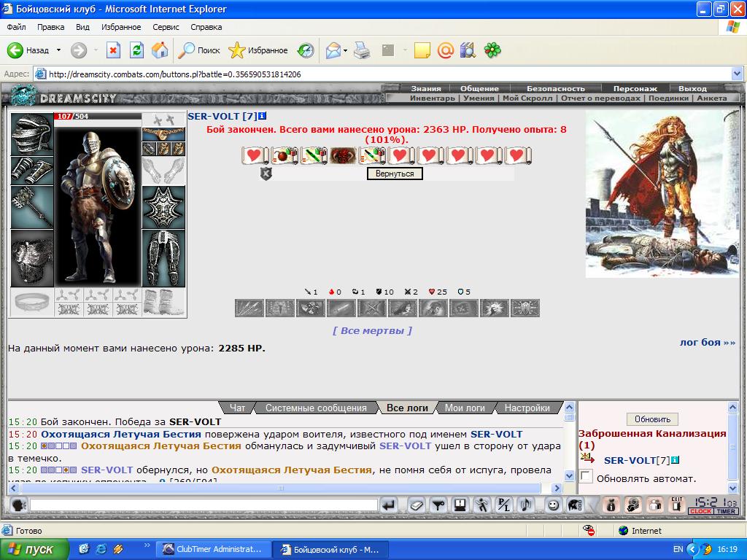Click the IE Print toolbar icon
Screen dimensions: 747x560
362,50
